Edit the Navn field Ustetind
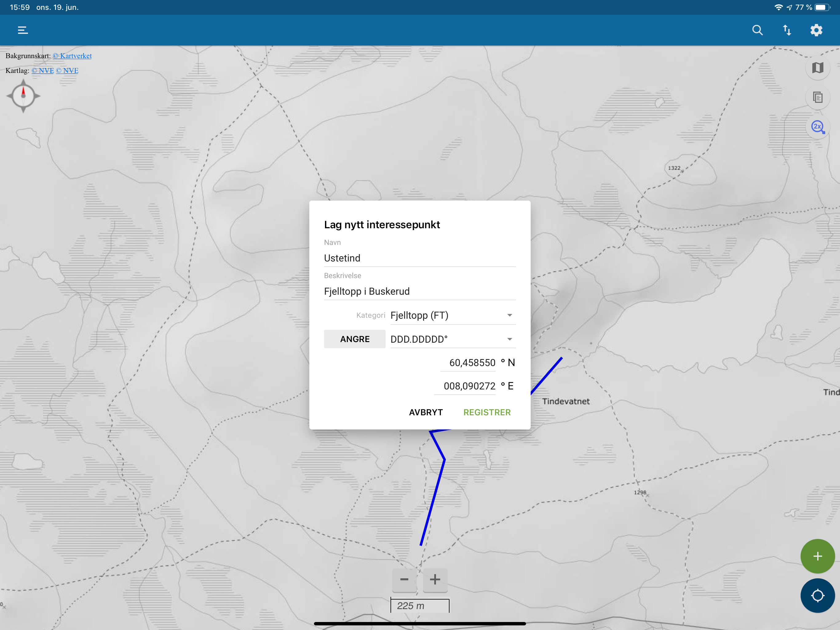 pos(420,258)
